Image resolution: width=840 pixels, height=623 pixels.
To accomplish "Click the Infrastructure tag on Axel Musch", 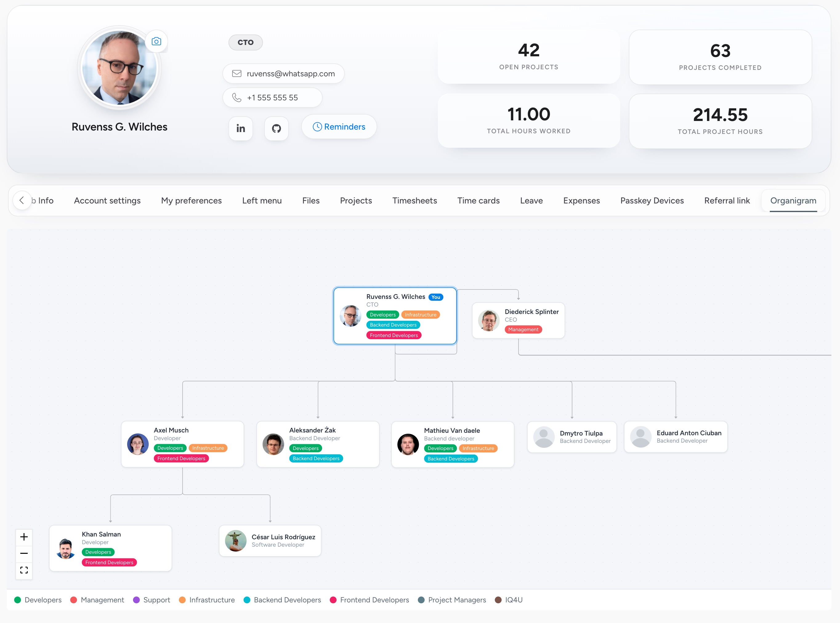I will click(x=208, y=448).
